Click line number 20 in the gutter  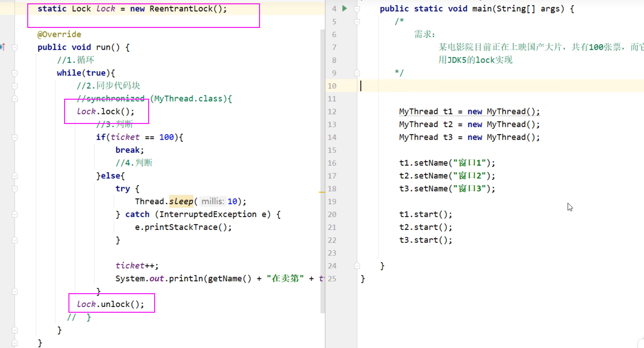[332, 214]
